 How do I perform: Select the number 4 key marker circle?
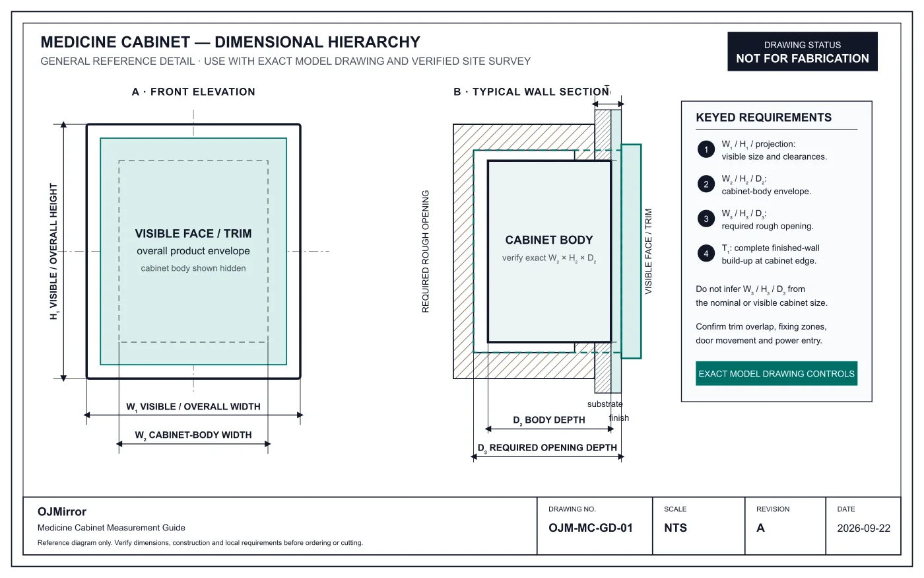706,254
